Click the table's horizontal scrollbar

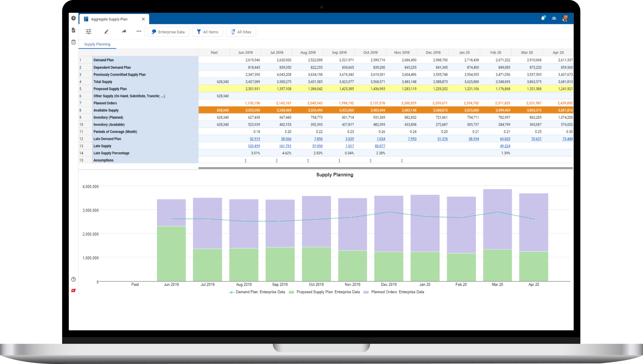[385, 168]
